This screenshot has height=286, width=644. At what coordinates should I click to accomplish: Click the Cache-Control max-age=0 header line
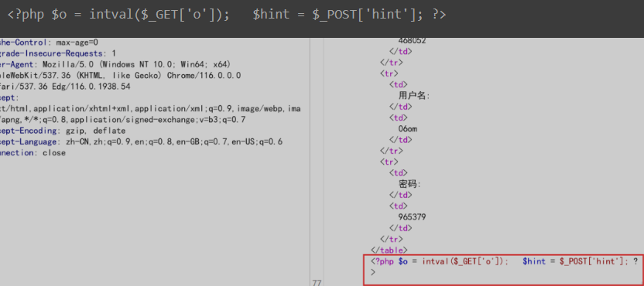(x=49, y=43)
